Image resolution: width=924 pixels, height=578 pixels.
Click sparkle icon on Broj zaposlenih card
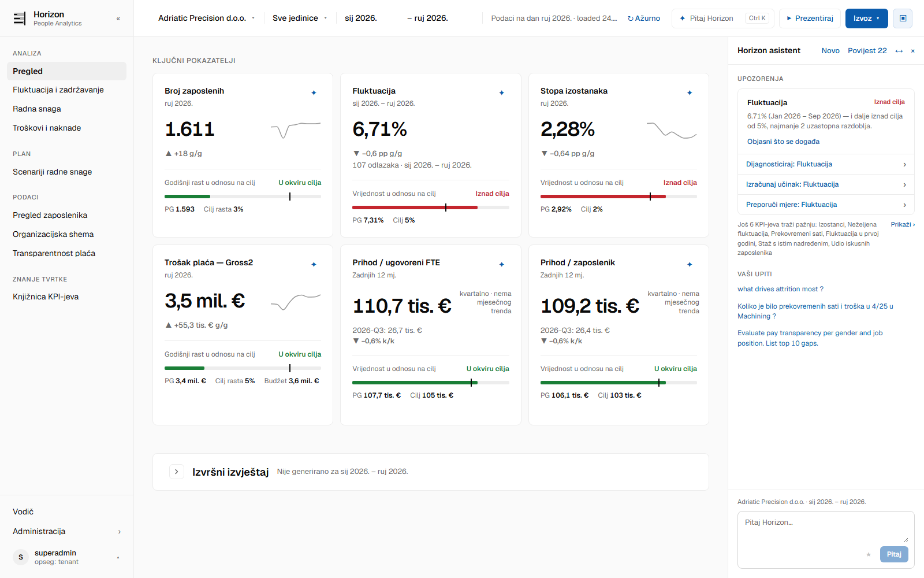coord(314,92)
